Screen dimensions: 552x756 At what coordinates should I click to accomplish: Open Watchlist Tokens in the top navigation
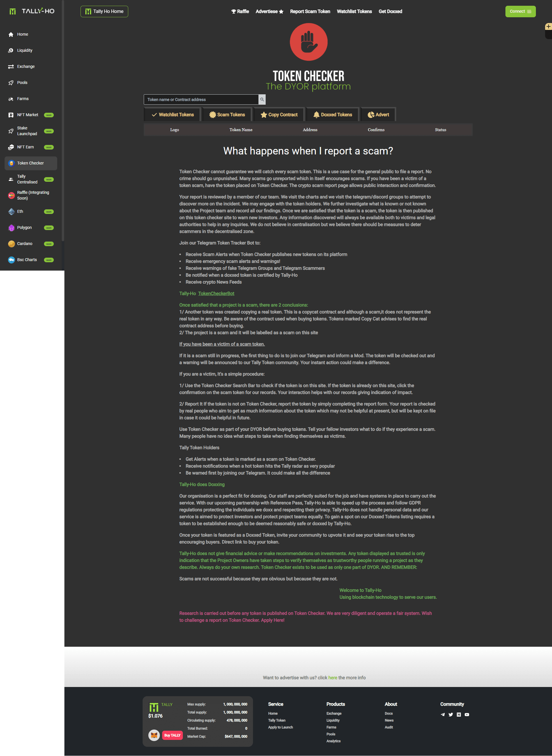pos(354,12)
